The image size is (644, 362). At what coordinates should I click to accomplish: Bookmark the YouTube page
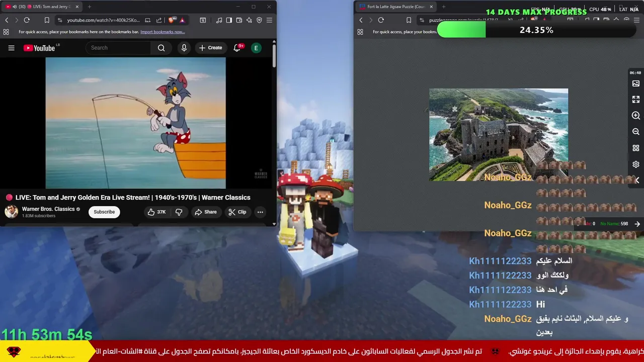tap(47, 20)
